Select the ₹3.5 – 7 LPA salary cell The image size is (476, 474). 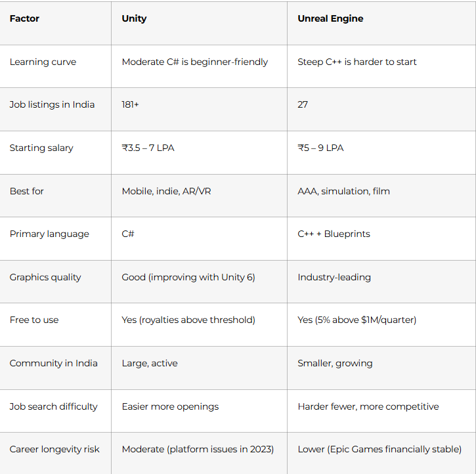click(148, 148)
